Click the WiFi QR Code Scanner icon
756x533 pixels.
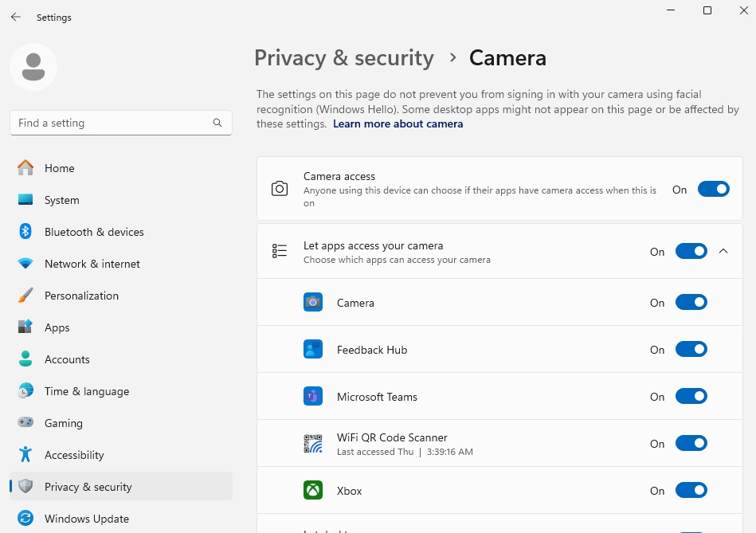pos(313,444)
